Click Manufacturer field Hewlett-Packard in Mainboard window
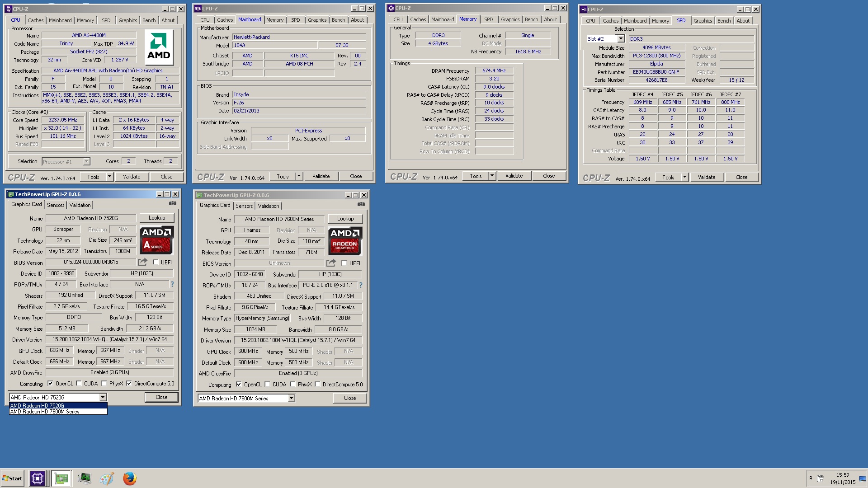Screen dimensions: 868x488 (299, 37)
